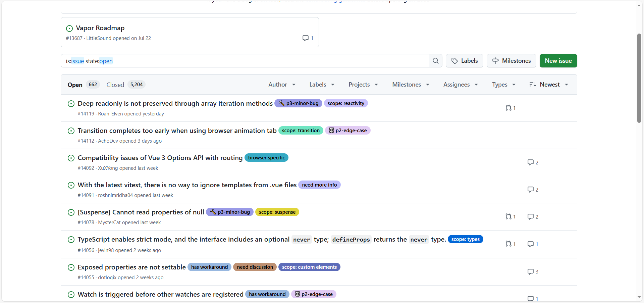This screenshot has width=644, height=303.
Task: Select the Open issues tab
Action: click(x=75, y=85)
